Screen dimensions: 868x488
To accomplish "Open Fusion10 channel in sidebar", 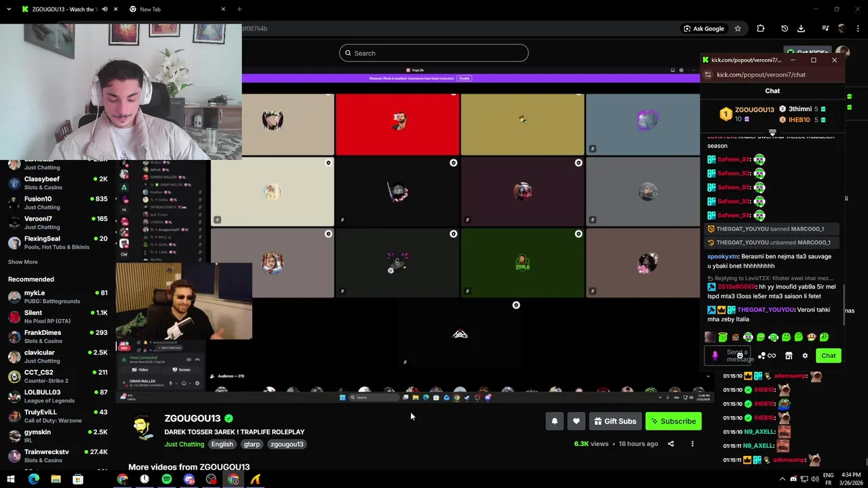I will pos(58,203).
